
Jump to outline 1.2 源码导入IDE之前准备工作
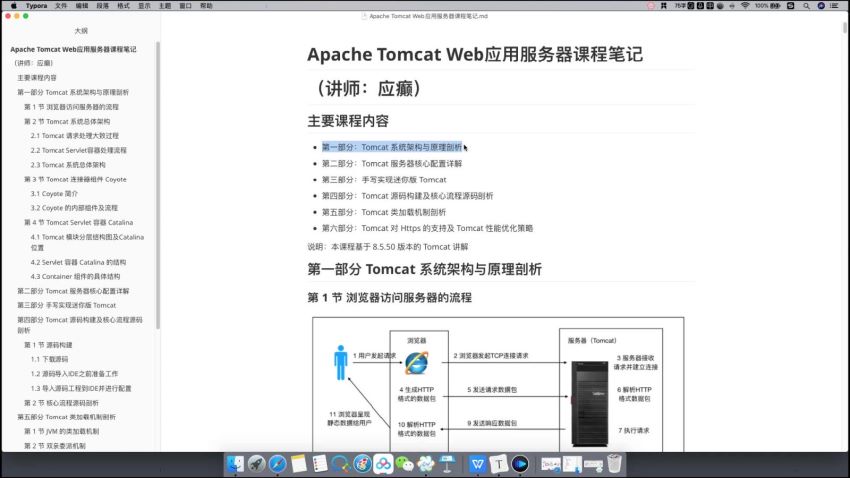pyautogui.click(x=74, y=374)
